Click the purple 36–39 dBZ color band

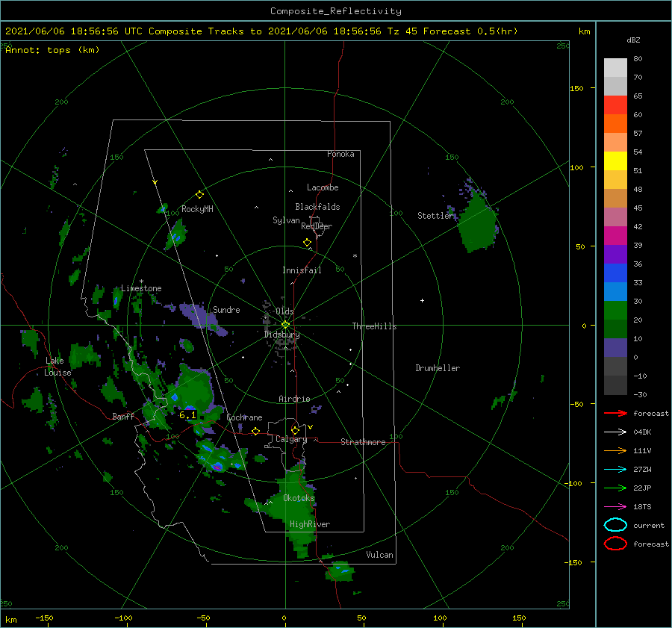click(615, 254)
